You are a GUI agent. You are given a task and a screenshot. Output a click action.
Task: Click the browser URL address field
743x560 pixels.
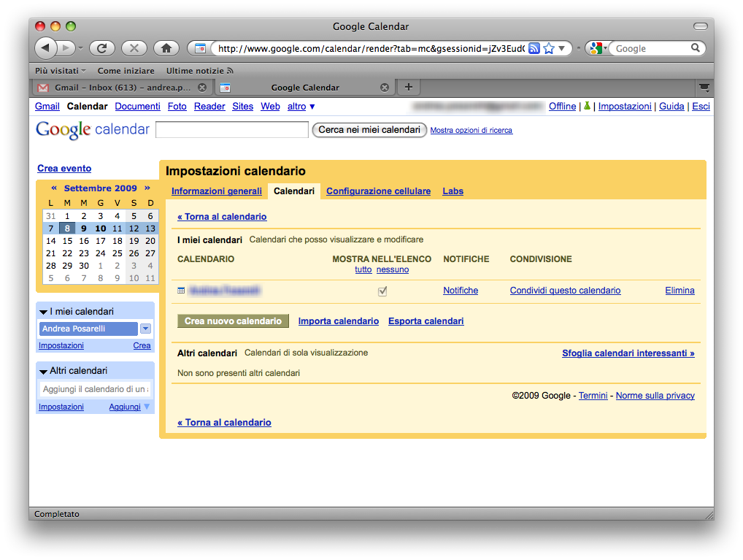pos(371,48)
